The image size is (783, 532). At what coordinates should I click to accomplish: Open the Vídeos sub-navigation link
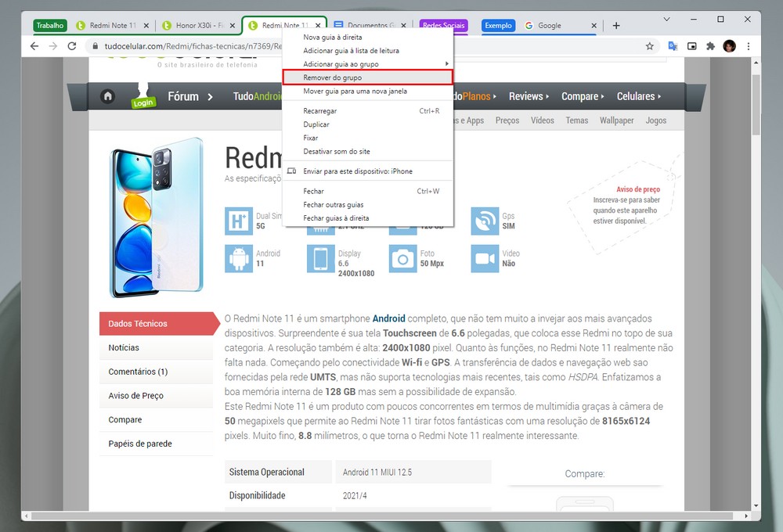tap(543, 120)
